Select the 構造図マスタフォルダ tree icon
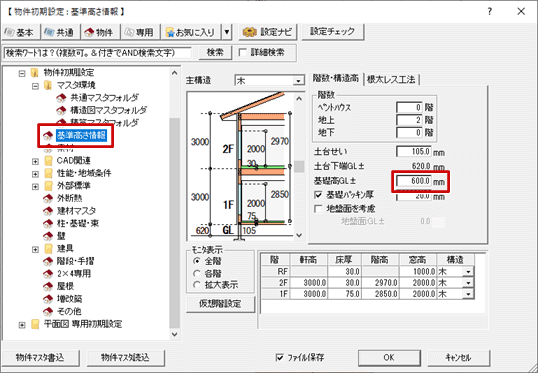This screenshot has height=373, width=538. tap(61, 110)
